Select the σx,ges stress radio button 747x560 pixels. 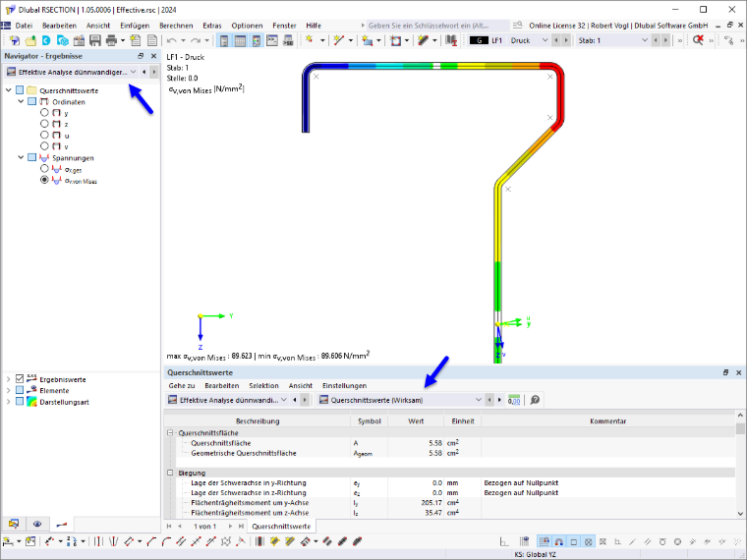44,169
